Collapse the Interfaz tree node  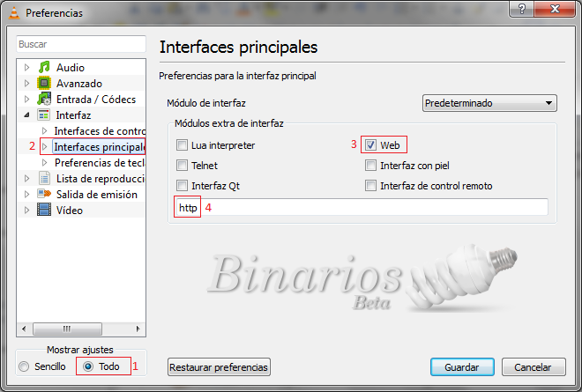pyautogui.click(x=26, y=115)
